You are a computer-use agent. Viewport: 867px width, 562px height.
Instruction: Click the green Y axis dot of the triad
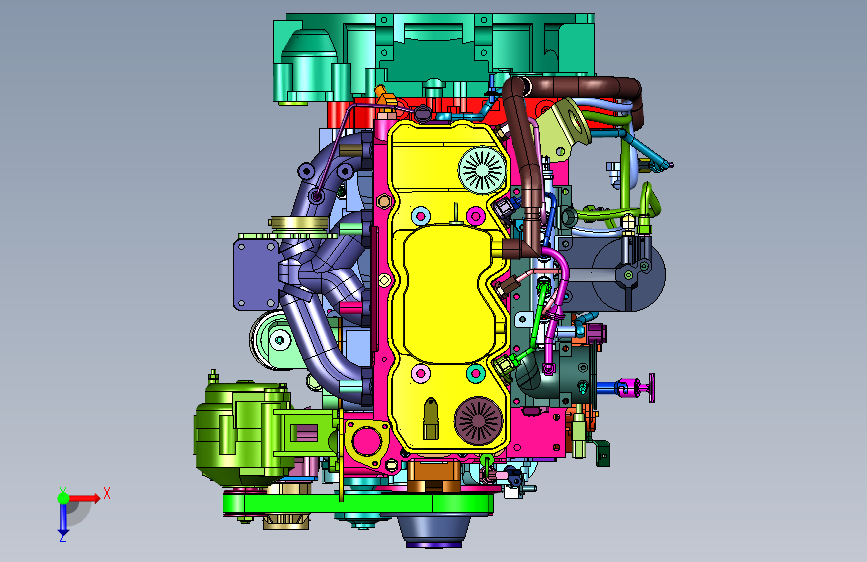63,498
